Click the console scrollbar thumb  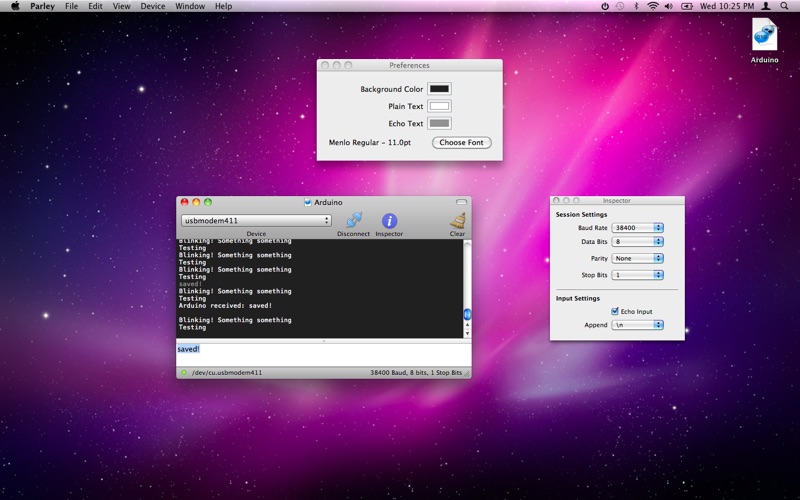click(x=467, y=314)
